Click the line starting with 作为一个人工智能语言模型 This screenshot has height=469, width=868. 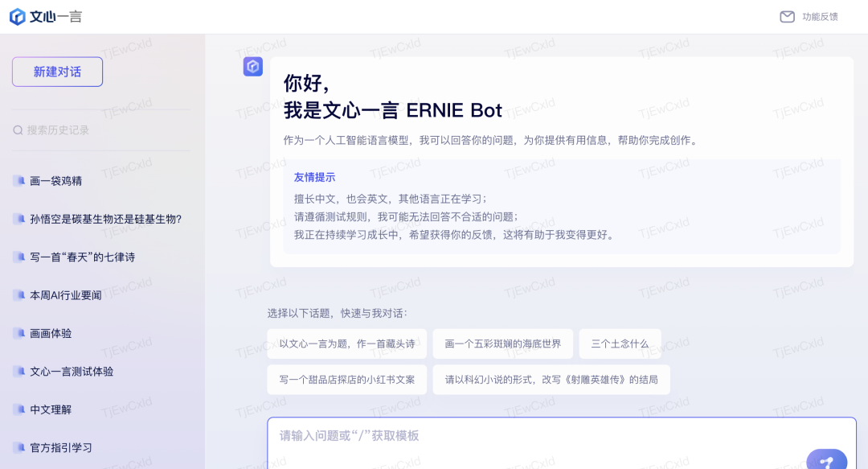(x=491, y=140)
